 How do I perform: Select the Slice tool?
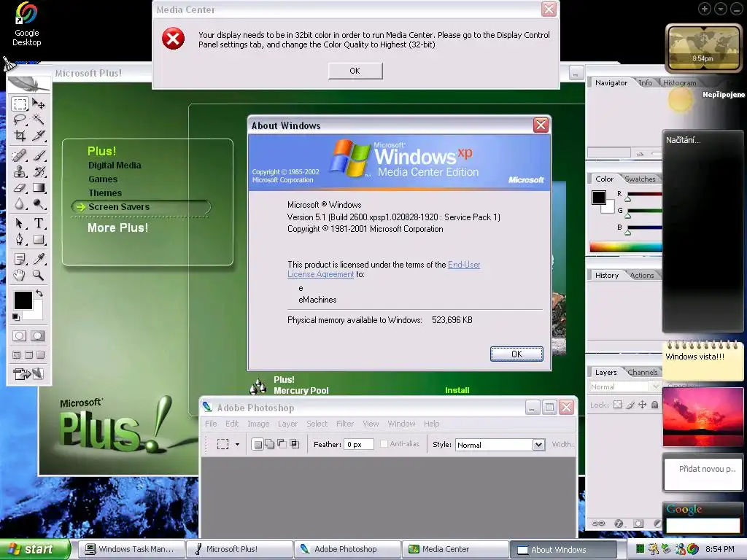(39, 135)
